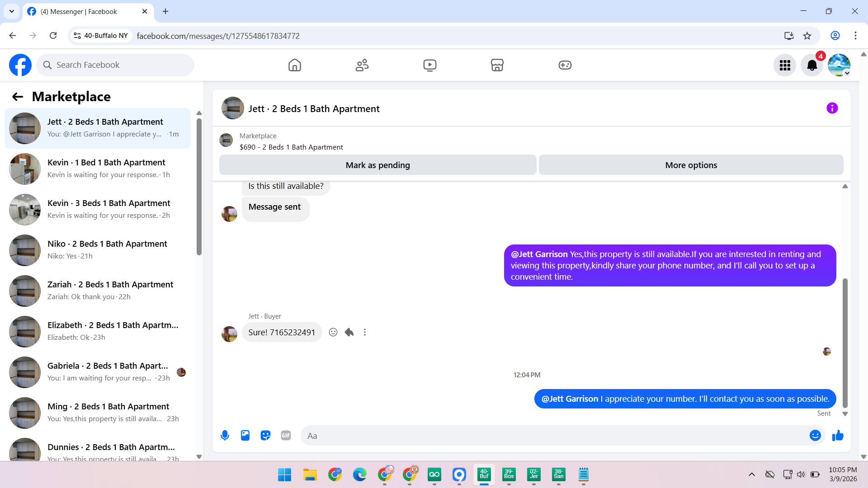Click More options button
The image size is (868, 488).
pyautogui.click(x=690, y=165)
